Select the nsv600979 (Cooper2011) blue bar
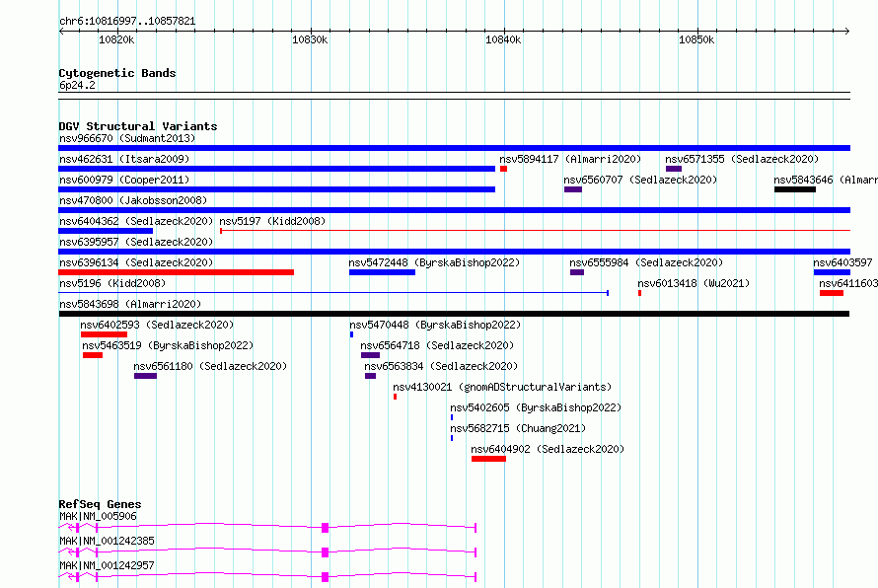This screenshot has width=878, height=588. (x=276, y=189)
